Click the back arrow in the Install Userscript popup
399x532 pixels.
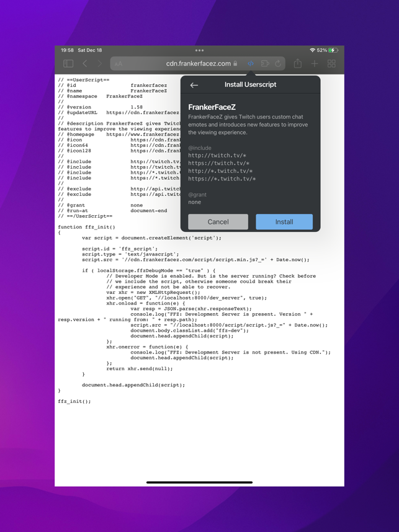coord(194,85)
